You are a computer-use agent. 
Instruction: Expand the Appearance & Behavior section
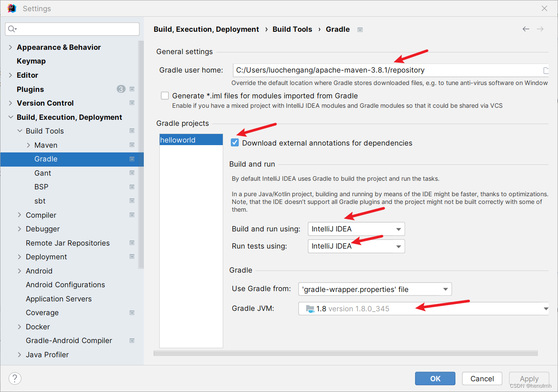pyautogui.click(x=11, y=47)
